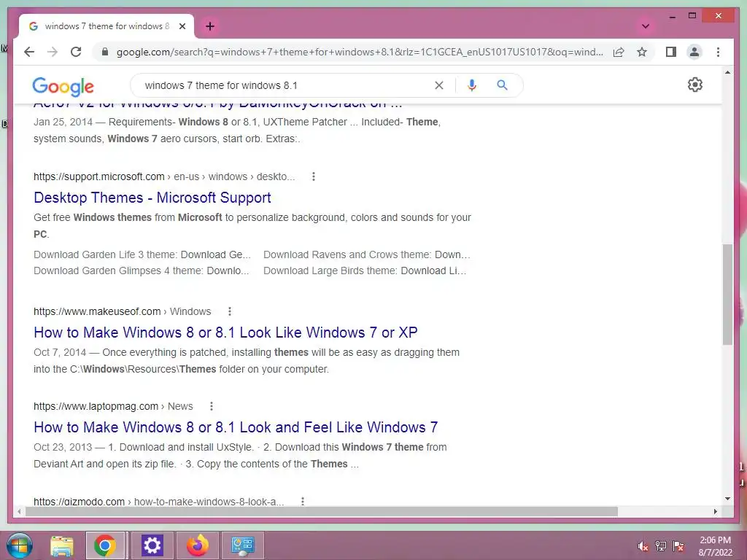Viewport: 747px width, 560px height.
Task: Submit search with the magnifying glass icon
Action: (x=502, y=85)
